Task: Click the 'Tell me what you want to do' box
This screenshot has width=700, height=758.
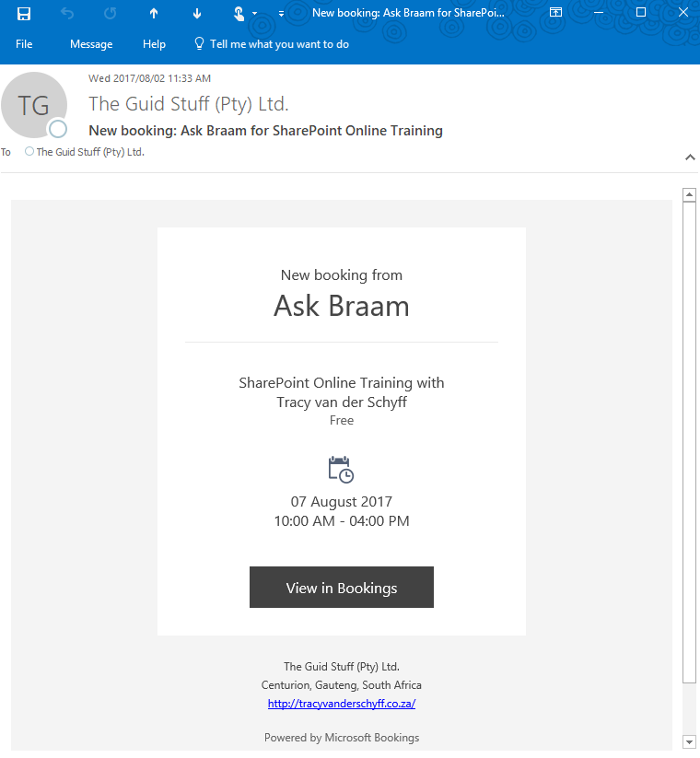Action: [278, 44]
